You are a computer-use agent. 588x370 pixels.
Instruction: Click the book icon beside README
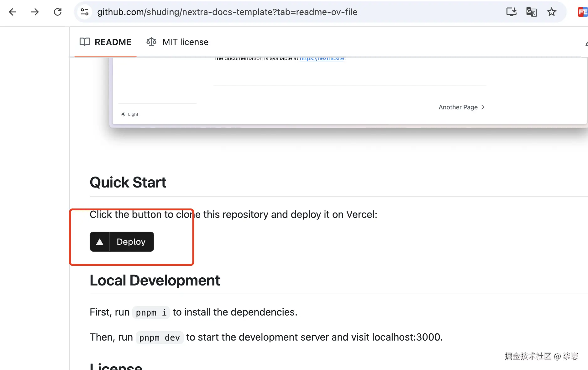pos(85,42)
